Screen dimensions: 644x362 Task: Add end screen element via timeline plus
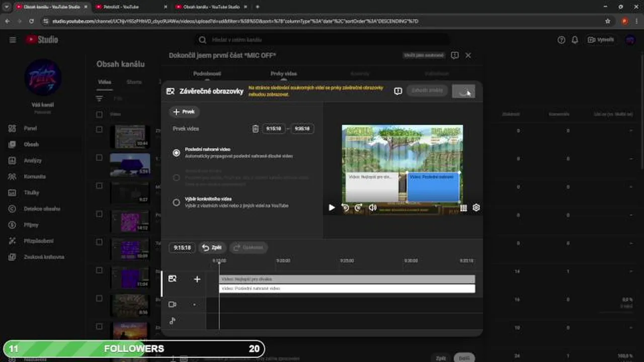(x=197, y=279)
